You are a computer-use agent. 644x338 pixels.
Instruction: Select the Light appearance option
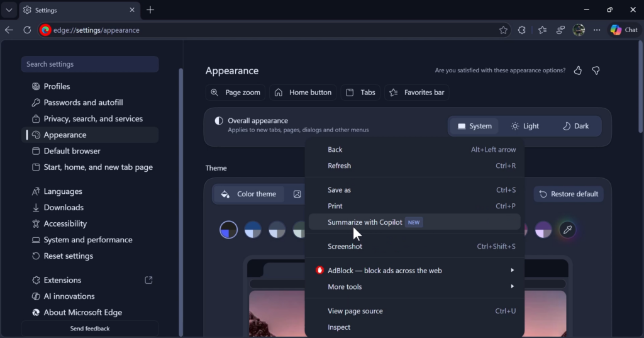(x=525, y=126)
